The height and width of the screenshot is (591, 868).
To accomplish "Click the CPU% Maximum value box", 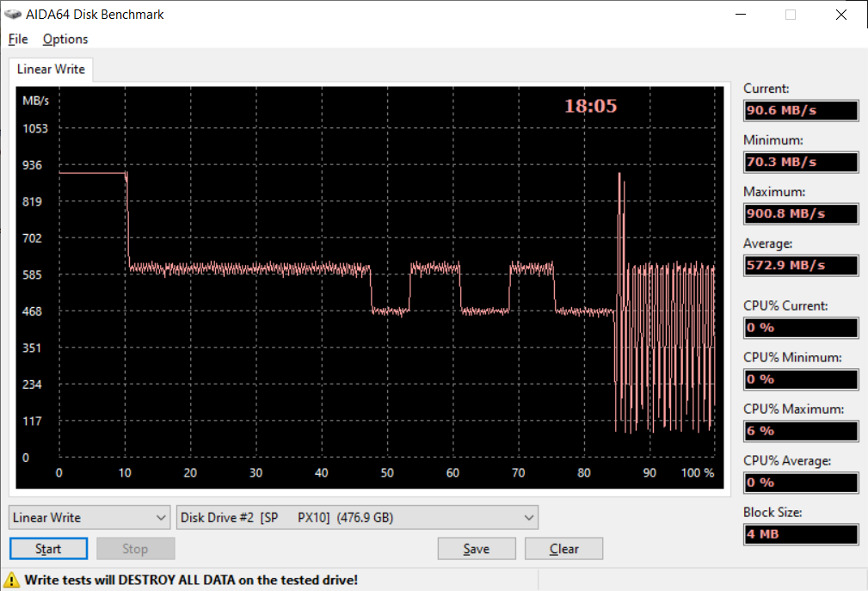I will pyautogui.click(x=800, y=430).
